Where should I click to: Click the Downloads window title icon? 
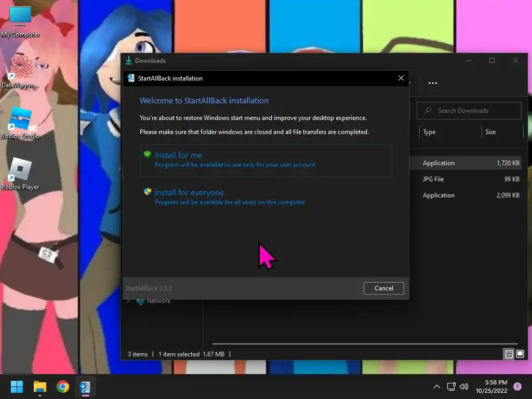pos(129,60)
